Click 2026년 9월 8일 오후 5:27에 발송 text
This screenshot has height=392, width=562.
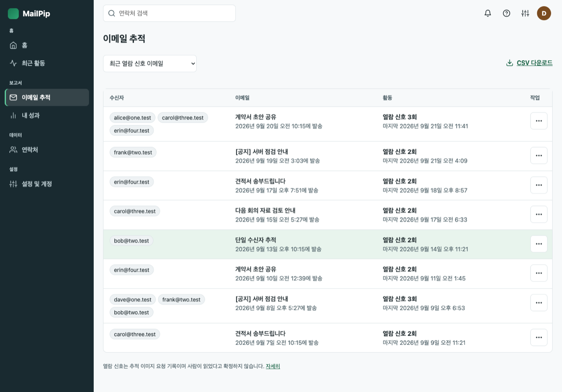(276, 308)
